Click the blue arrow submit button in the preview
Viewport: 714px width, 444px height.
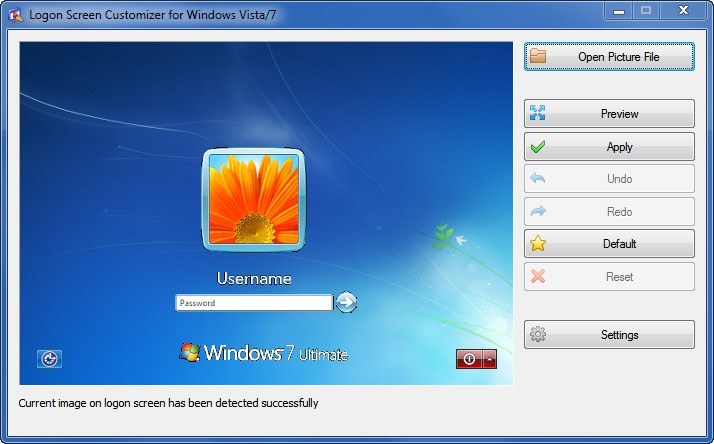pyautogui.click(x=347, y=302)
